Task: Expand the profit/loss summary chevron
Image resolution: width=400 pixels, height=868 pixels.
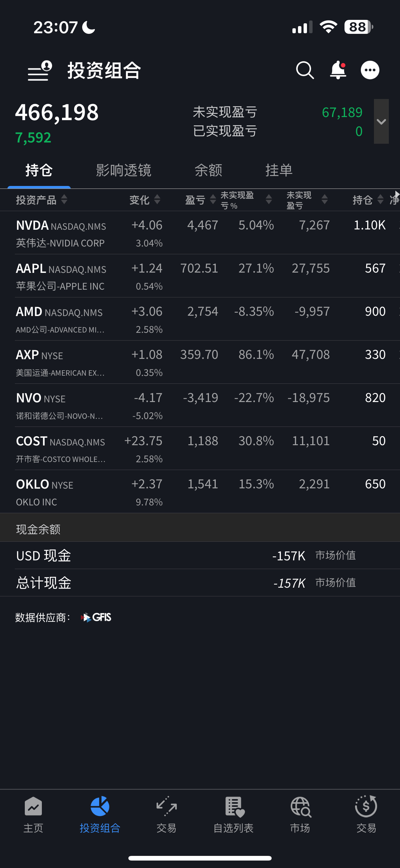Action: (x=381, y=121)
